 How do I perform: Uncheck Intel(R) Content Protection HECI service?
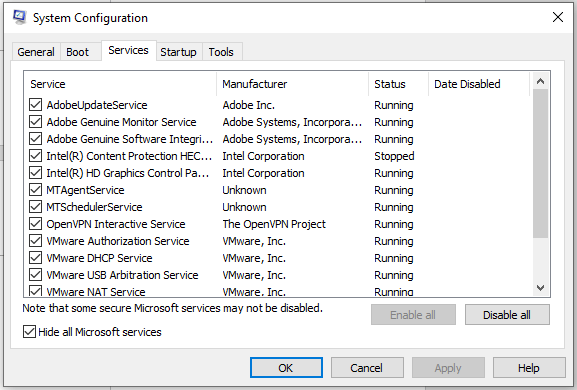pos(35,156)
